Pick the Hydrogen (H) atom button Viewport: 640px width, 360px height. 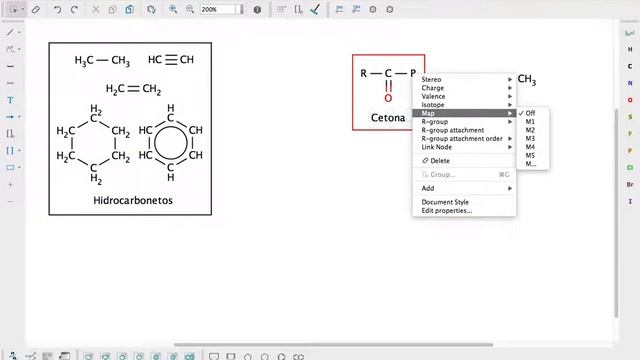630,49
